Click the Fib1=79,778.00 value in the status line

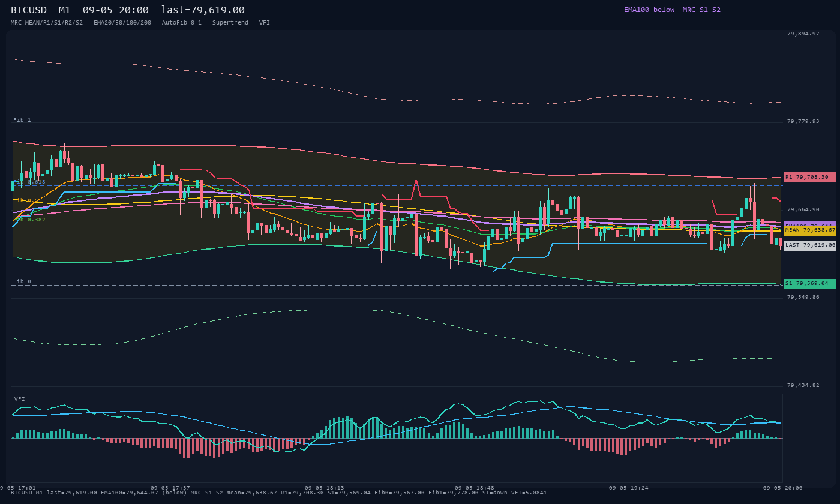[454, 493]
